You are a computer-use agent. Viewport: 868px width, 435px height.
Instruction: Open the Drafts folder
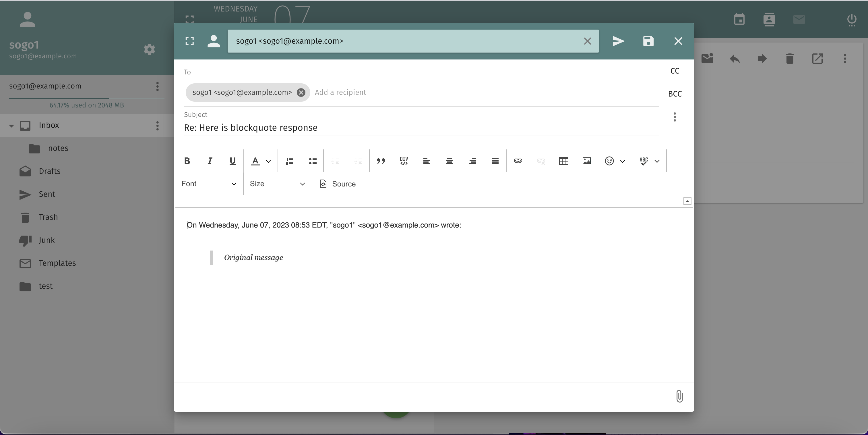click(50, 171)
